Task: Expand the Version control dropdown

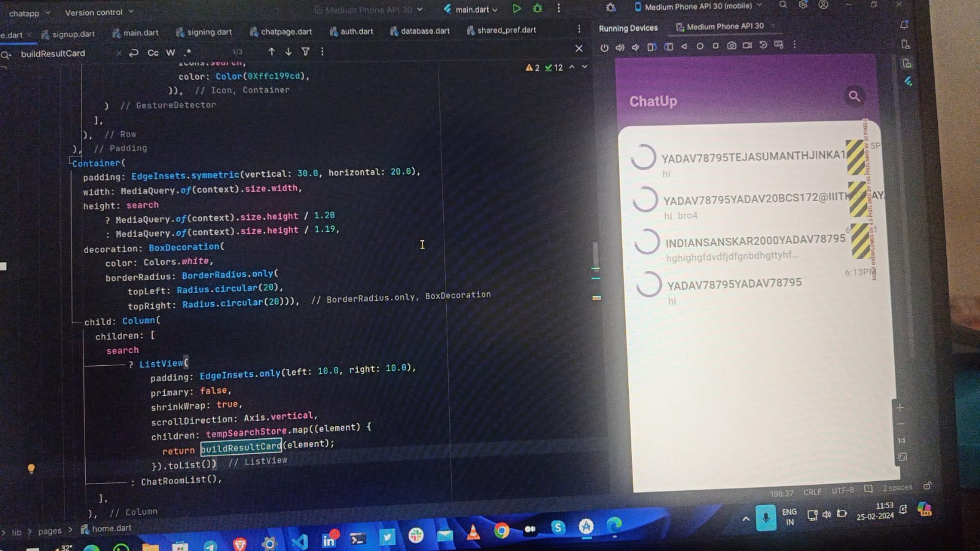Action: click(99, 12)
